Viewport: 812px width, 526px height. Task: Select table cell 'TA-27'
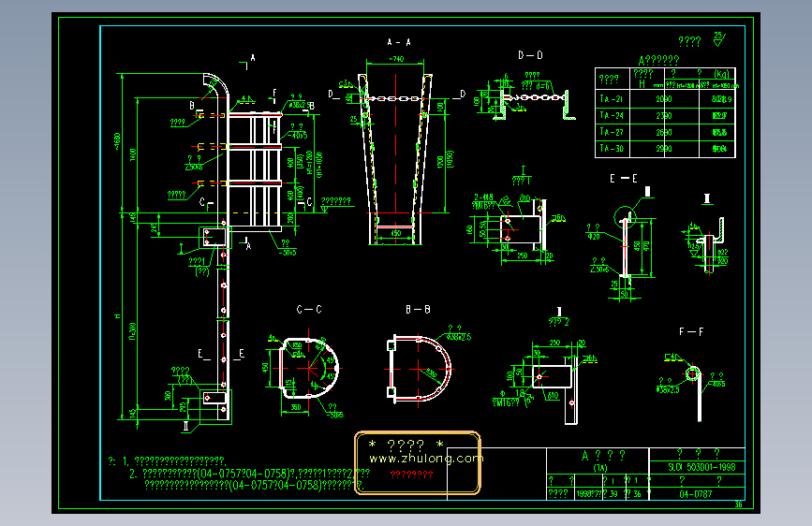click(612, 132)
